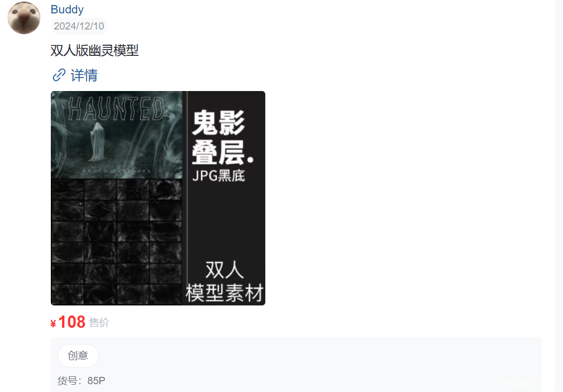
Task: Select the 创意 tag button
Action: point(78,355)
